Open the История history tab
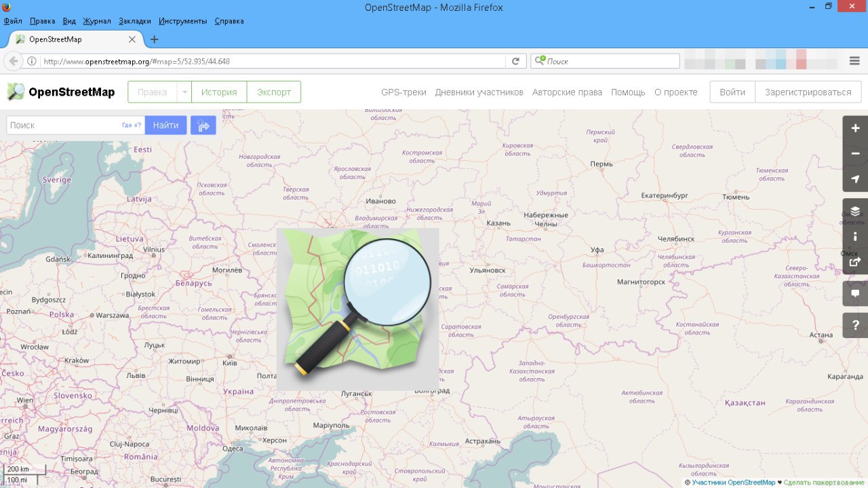868x488 pixels. point(219,92)
